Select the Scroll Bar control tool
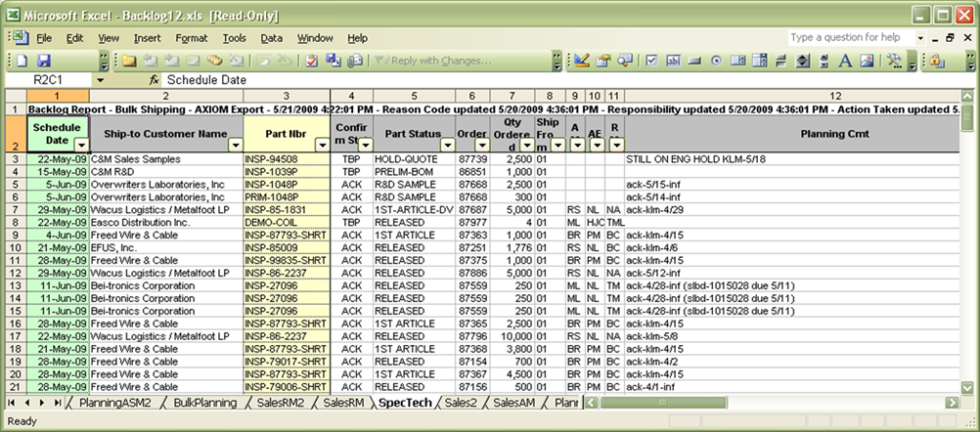 coord(824,61)
